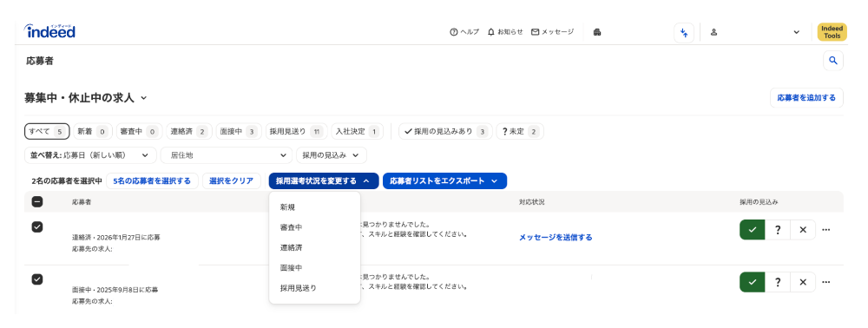Click the search magnifier button
The image size is (868, 328).
point(833,60)
